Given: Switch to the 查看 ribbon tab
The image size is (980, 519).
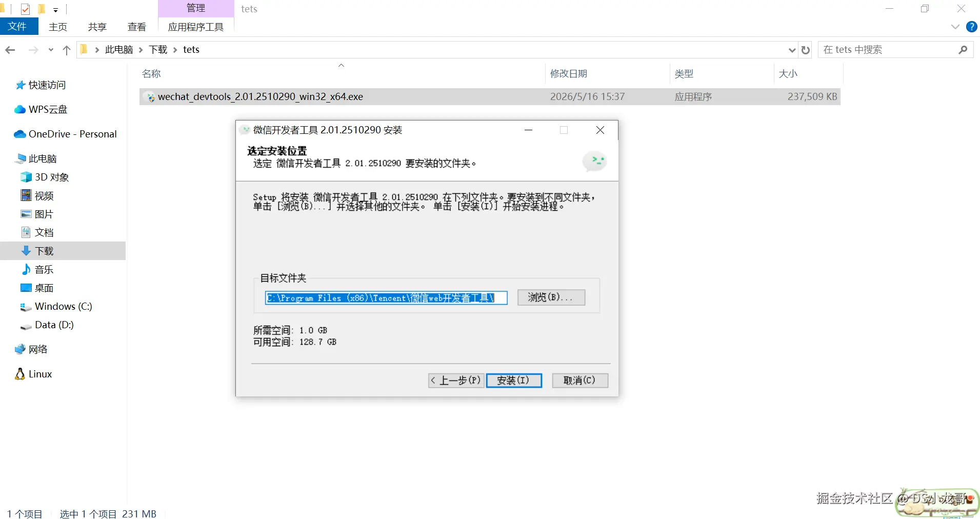Looking at the screenshot, I should click(137, 27).
